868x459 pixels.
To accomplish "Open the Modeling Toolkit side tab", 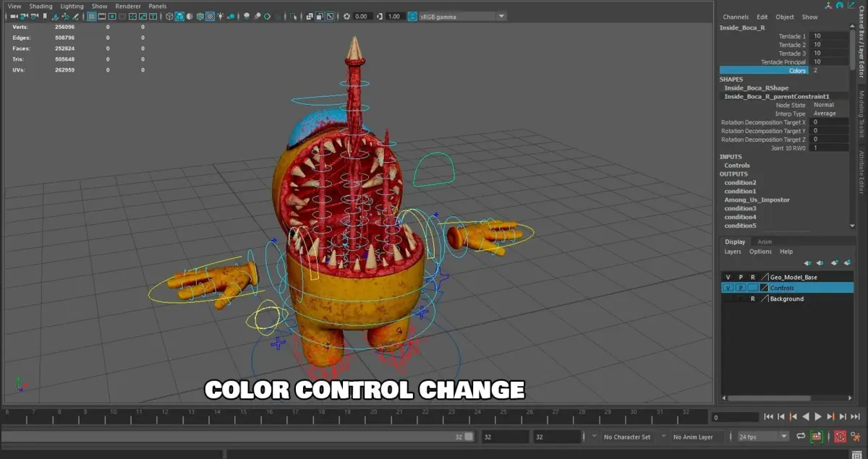I will click(x=861, y=114).
